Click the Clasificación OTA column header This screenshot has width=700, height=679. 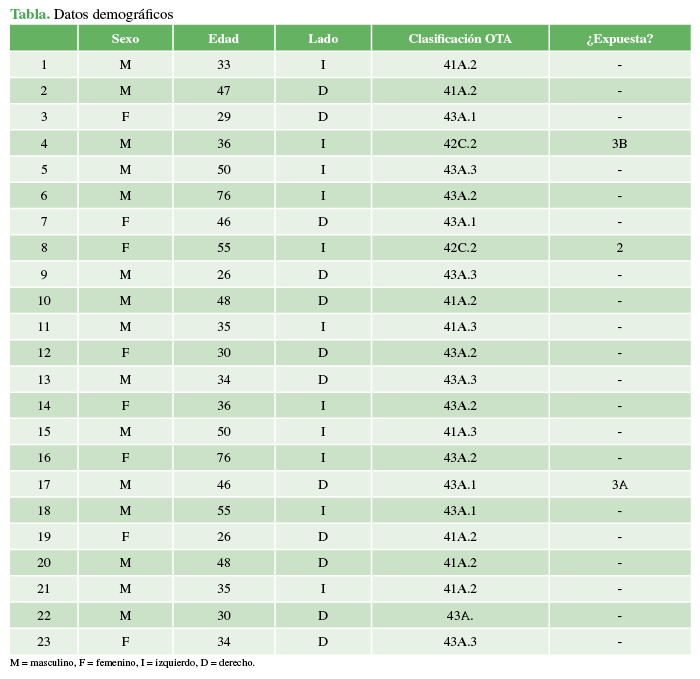[x=460, y=39]
